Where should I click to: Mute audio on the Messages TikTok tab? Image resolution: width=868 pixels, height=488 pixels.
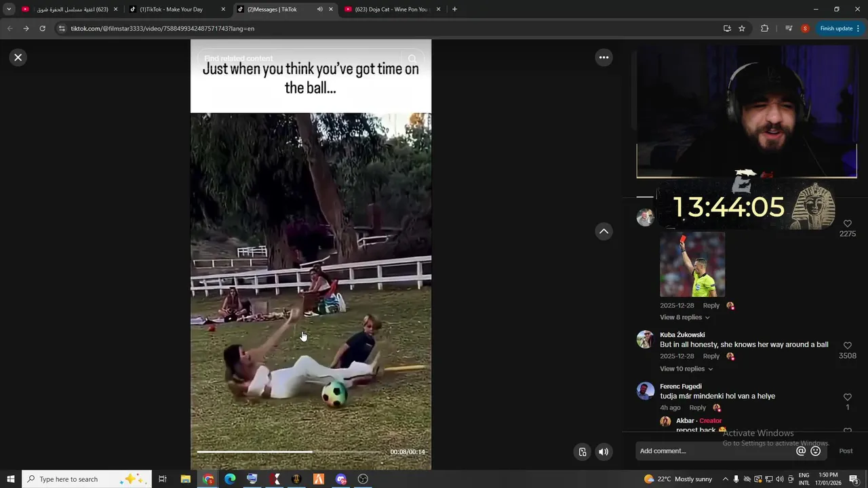pyautogui.click(x=320, y=9)
